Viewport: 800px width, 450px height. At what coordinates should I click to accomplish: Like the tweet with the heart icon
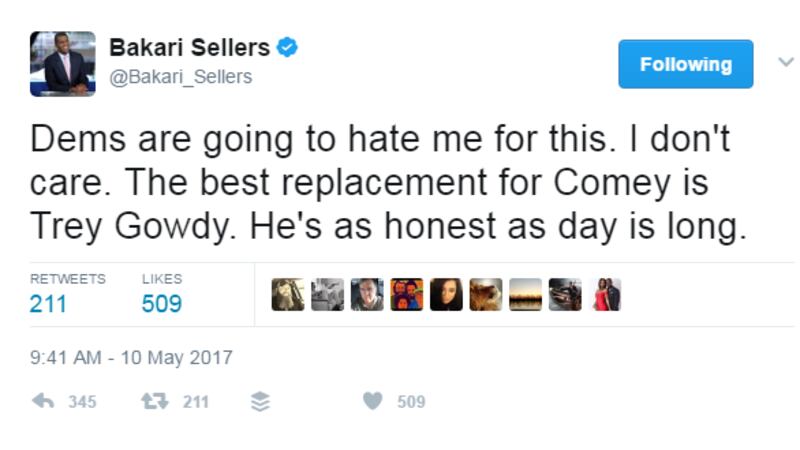click(x=372, y=402)
